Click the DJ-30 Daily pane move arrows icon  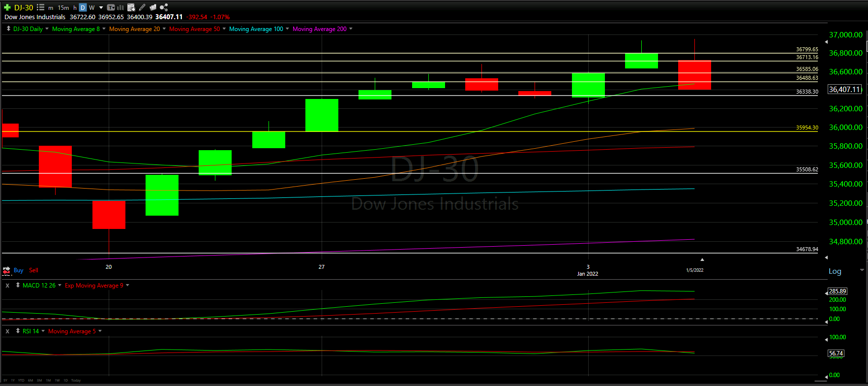pyautogui.click(x=8, y=29)
